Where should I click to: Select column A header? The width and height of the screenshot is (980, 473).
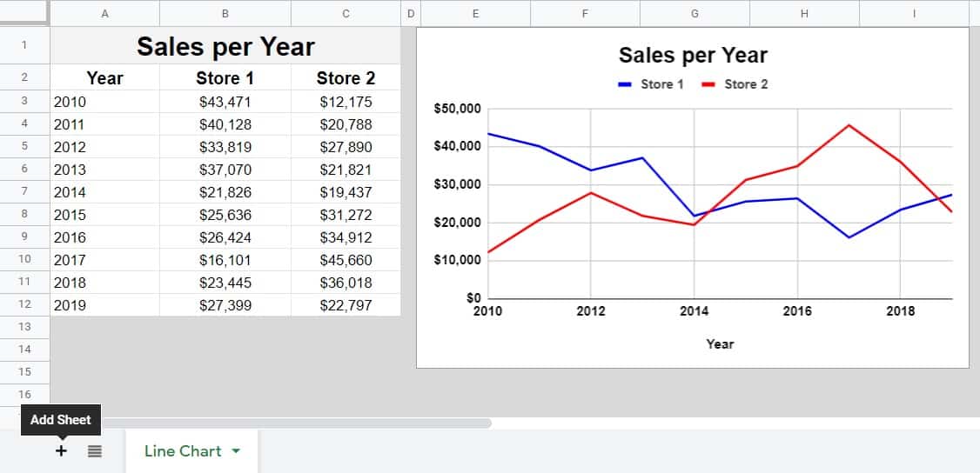click(x=104, y=13)
